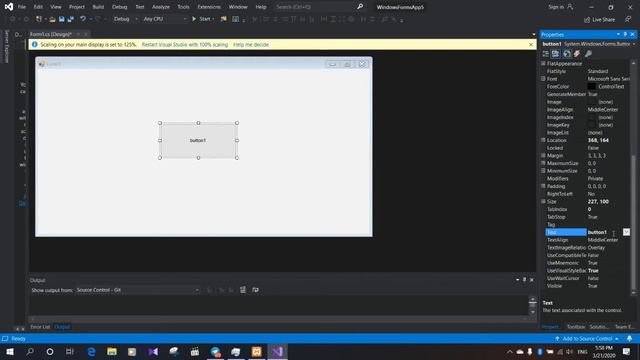Switch to the Toolbox tab at bottom right

(x=576, y=327)
